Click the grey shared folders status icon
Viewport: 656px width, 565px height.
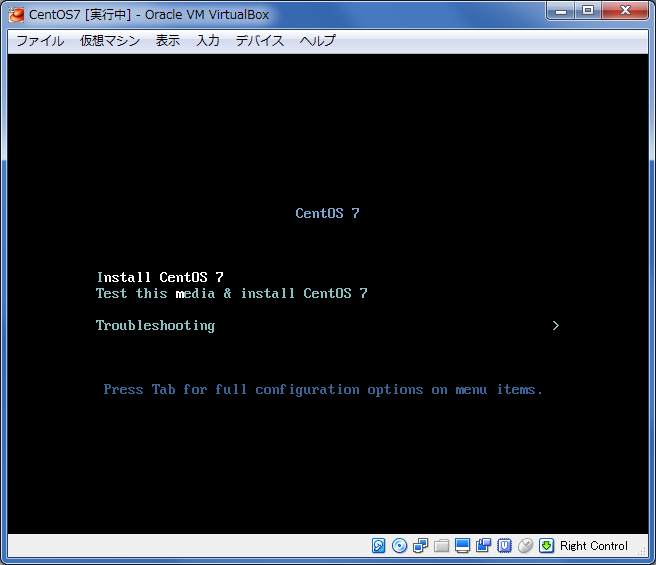point(441,546)
